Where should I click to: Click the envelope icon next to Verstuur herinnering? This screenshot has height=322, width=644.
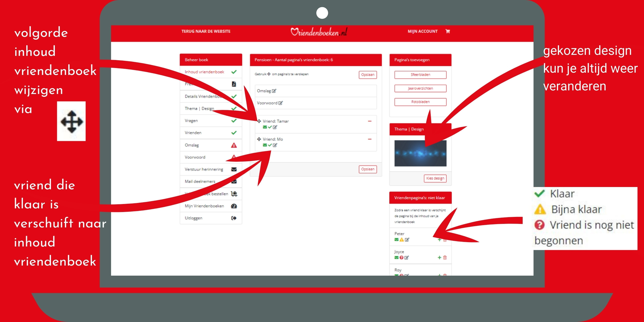point(234,169)
